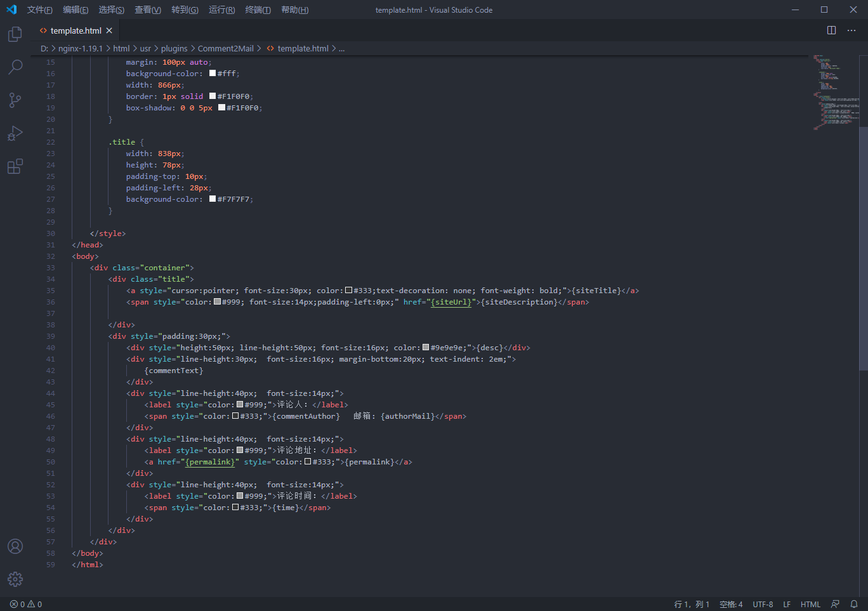Image resolution: width=868 pixels, height=611 pixels.
Task: Open the 终端(T) menu
Action: coord(258,10)
